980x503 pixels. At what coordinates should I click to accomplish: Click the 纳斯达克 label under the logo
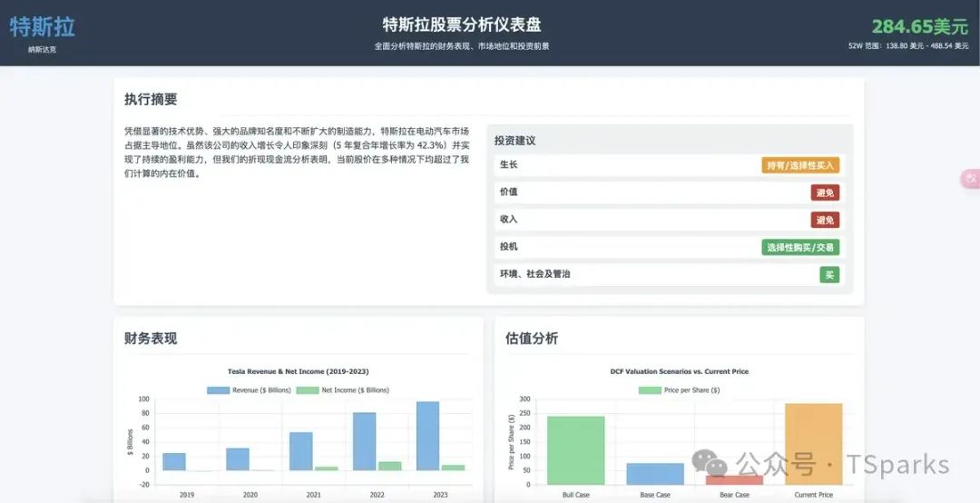point(42,49)
